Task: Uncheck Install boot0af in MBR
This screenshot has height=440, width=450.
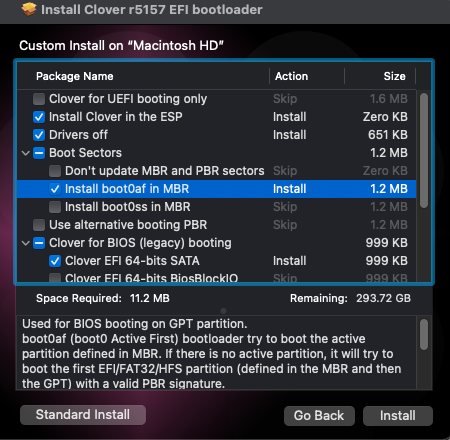Action: tap(55, 189)
